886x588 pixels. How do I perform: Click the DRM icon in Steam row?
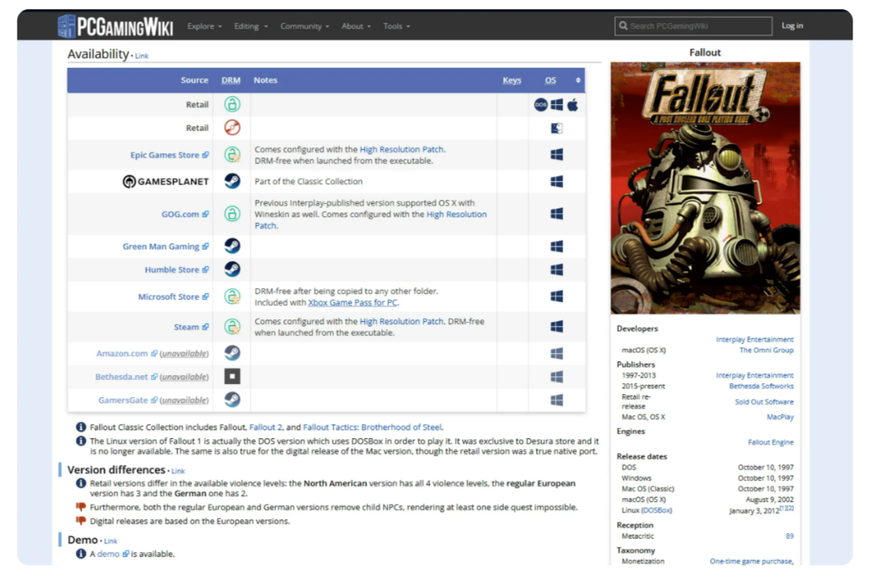232,326
